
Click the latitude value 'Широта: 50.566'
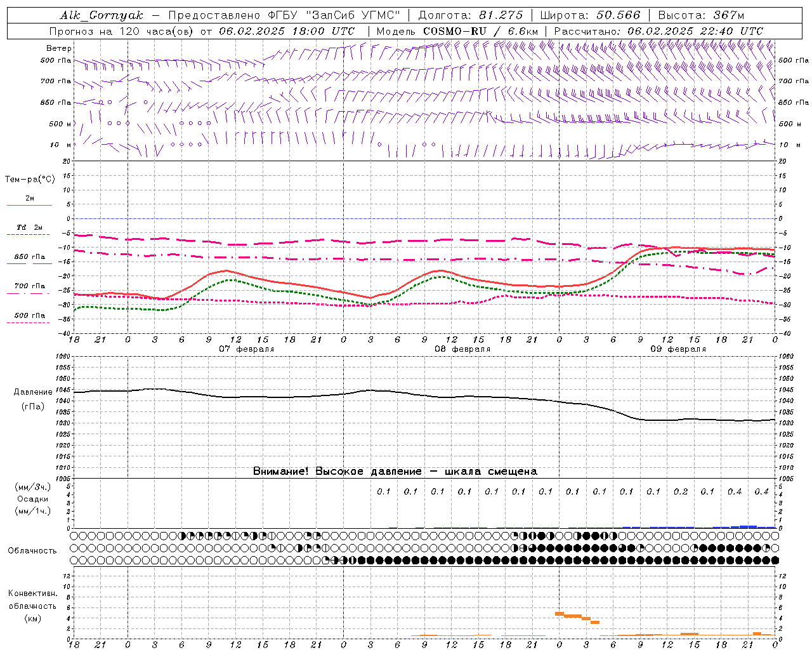coord(590,15)
